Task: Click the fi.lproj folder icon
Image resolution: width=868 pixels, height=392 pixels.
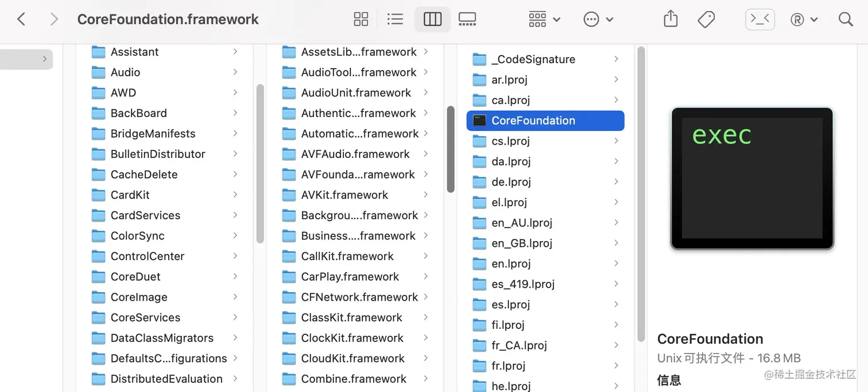Action: [479, 325]
